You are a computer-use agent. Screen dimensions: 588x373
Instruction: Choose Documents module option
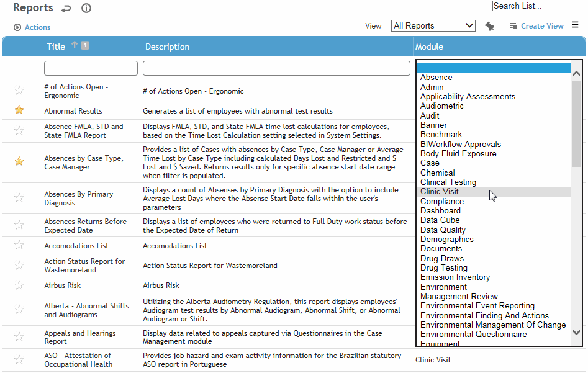(494, 248)
